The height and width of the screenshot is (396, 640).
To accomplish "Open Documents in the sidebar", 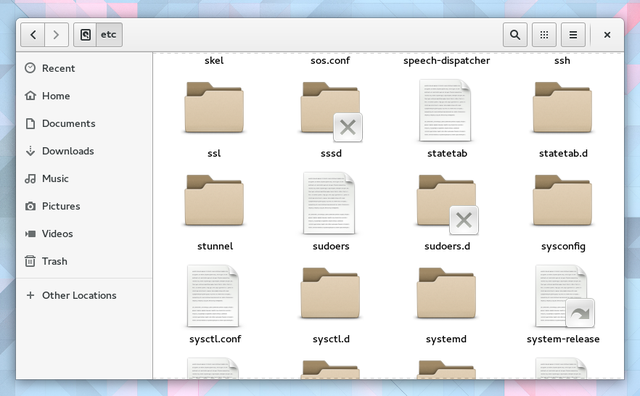I will pos(84,123).
